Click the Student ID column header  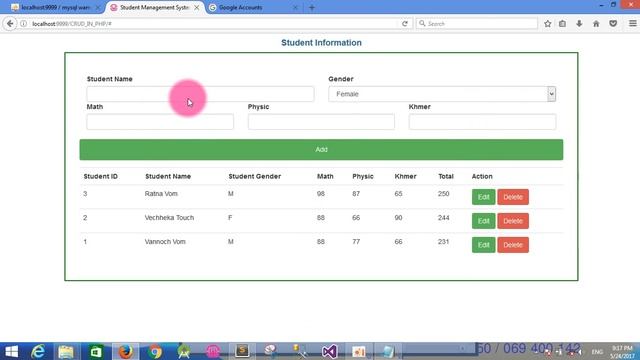100,176
